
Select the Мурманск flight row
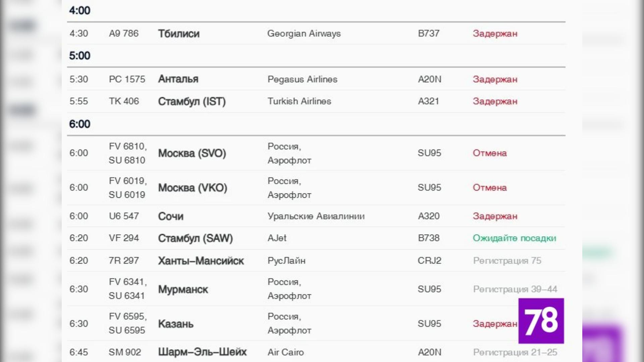coord(183,289)
